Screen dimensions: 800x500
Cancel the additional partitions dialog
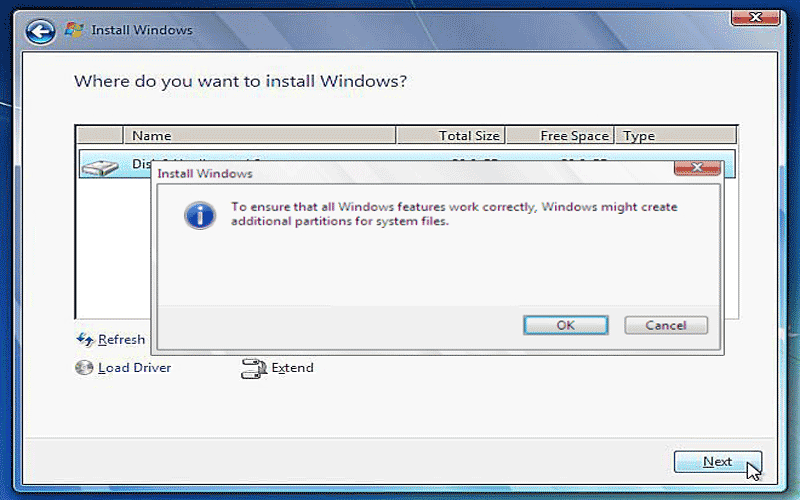pyautogui.click(x=666, y=325)
